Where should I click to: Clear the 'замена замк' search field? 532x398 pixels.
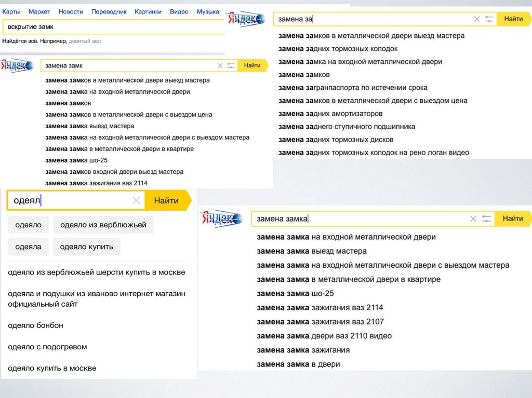220,65
